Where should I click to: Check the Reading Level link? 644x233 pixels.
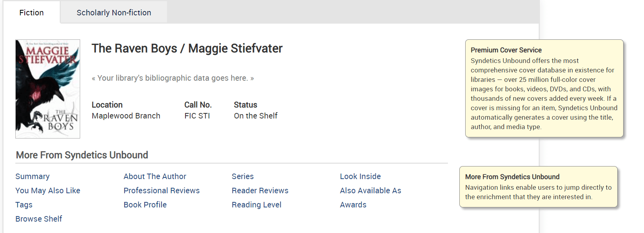coord(256,205)
